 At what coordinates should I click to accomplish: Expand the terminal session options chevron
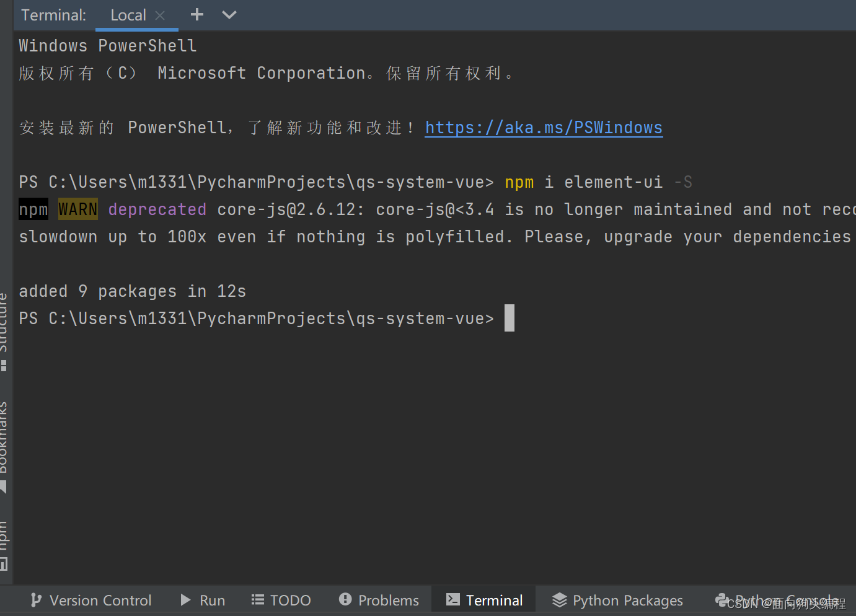(229, 15)
